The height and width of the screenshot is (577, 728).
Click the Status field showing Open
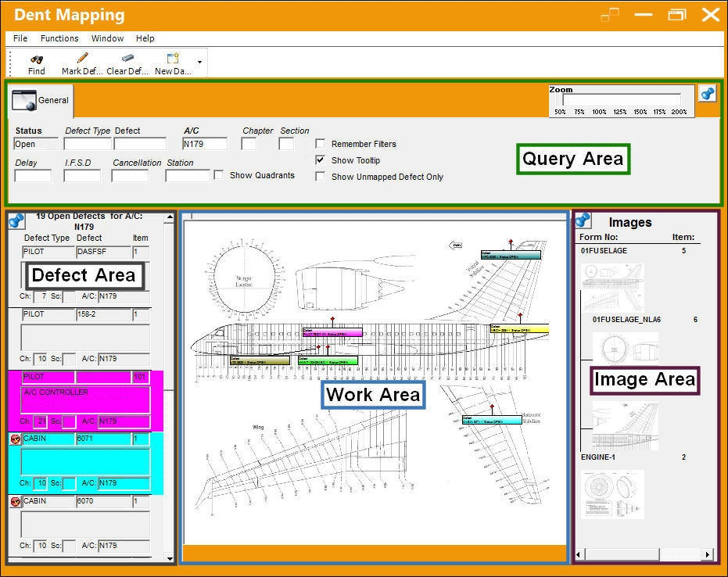[36, 144]
